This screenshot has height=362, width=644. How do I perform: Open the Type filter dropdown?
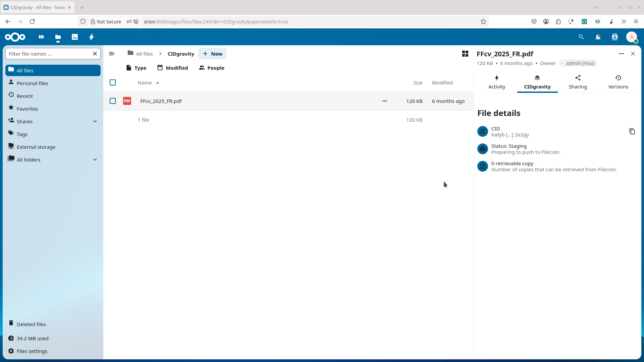click(x=136, y=68)
